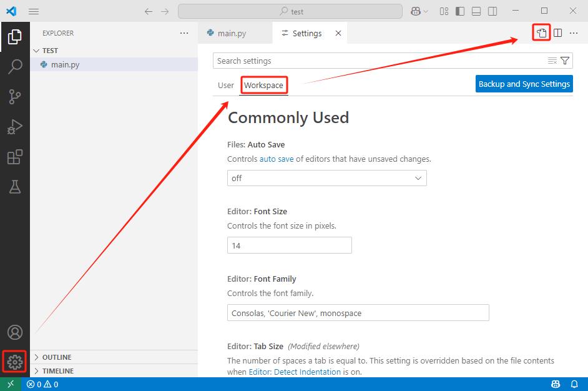The image size is (588, 391).
Task: Click the command center search bar
Action: coord(290,11)
